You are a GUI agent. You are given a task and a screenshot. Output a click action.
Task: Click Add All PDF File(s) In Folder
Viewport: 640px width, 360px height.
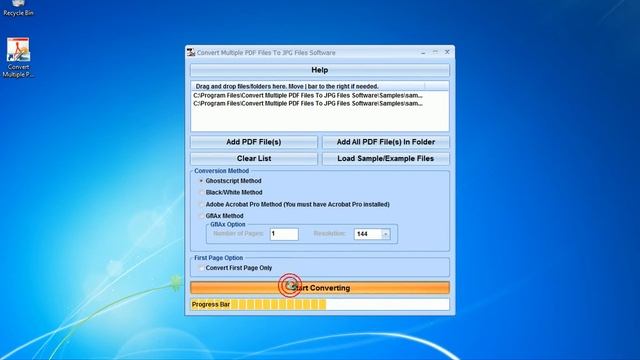(386, 142)
